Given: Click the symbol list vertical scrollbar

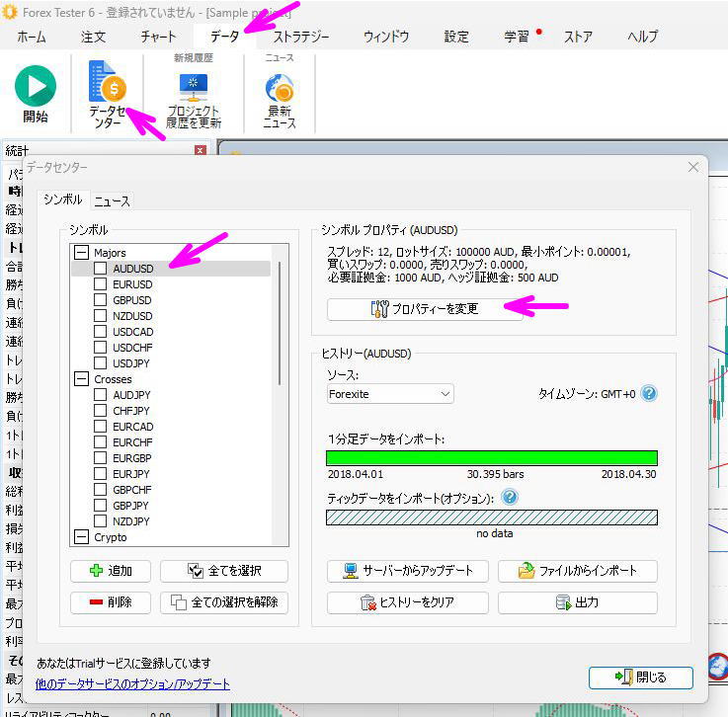Looking at the screenshot, I should click(280, 323).
